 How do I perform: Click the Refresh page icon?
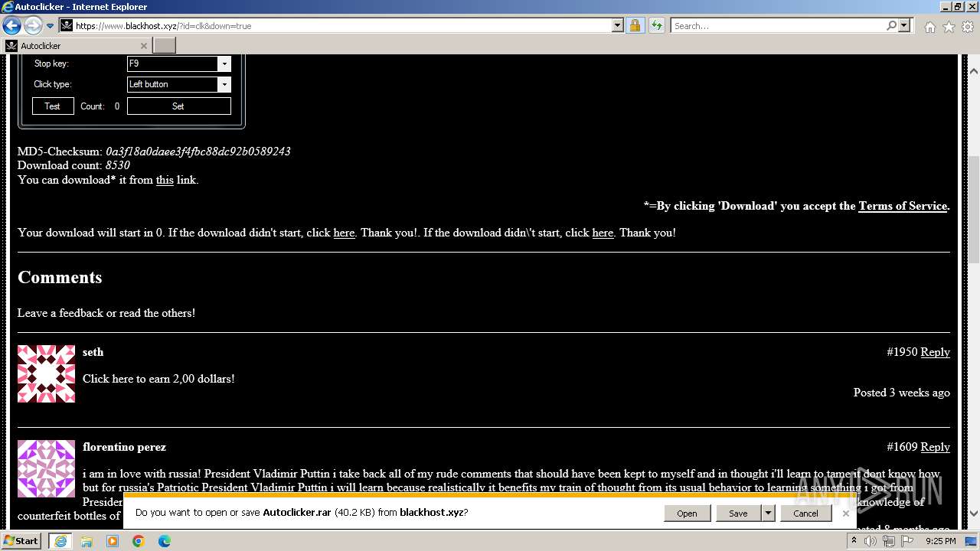click(x=656, y=26)
